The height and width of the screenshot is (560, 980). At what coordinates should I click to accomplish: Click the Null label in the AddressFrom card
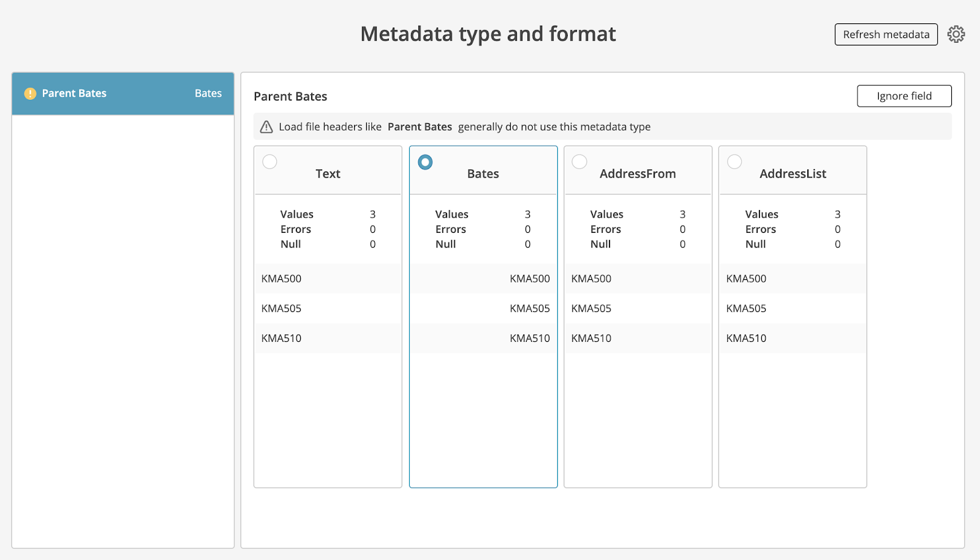(601, 244)
